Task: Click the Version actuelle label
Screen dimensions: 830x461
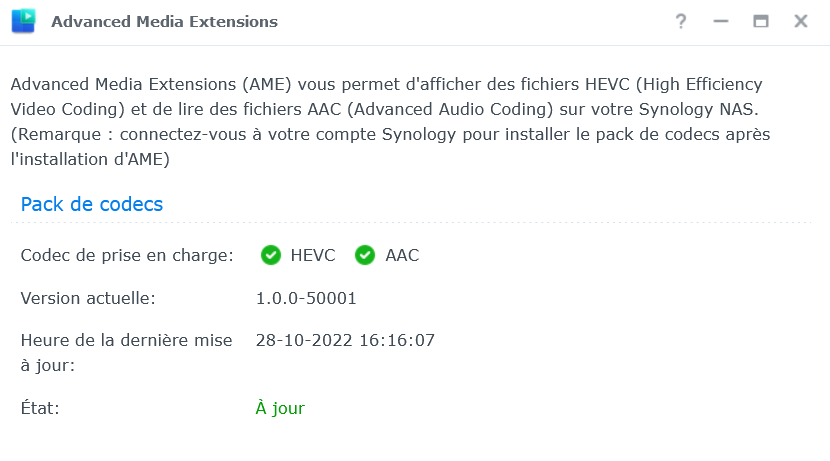Action: (x=88, y=298)
